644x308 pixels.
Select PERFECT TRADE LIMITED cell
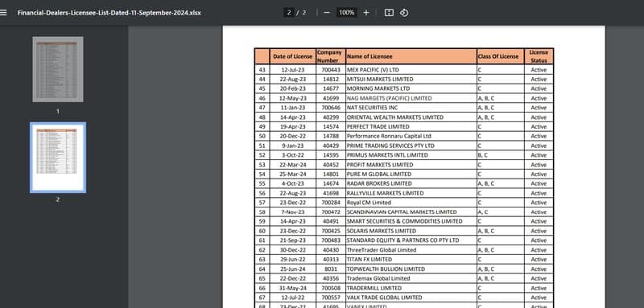point(411,127)
